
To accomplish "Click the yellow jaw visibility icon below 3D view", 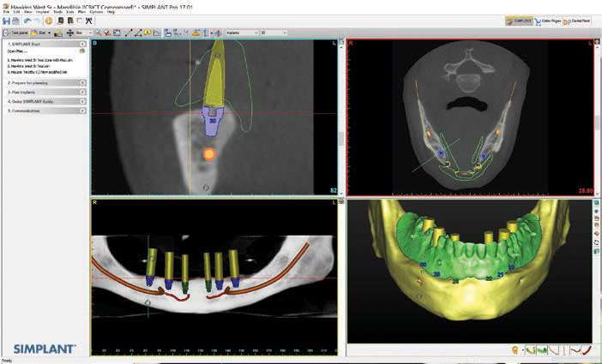I will [x=531, y=349].
